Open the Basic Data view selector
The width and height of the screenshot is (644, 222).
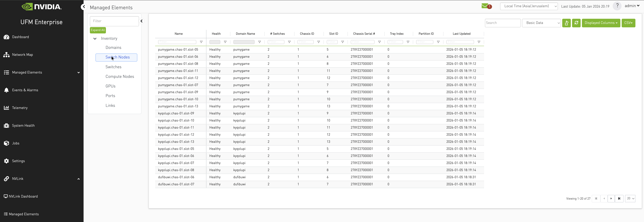(x=541, y=23)
